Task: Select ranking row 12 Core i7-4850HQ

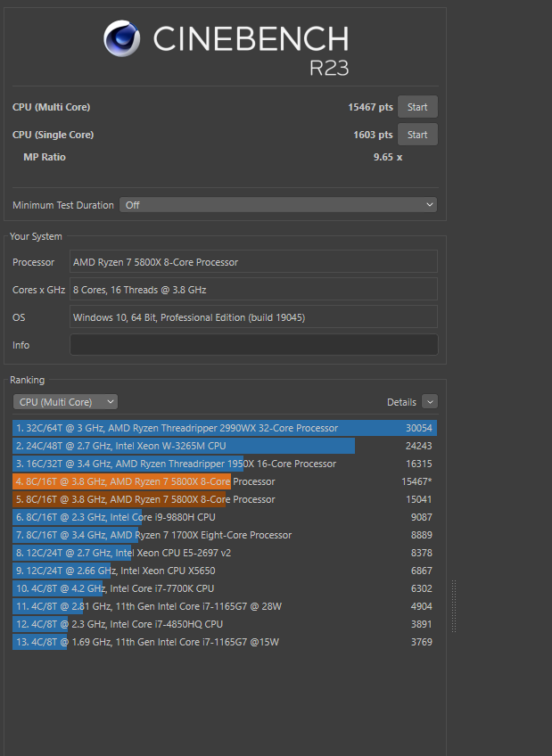Action: coord(225,624)
